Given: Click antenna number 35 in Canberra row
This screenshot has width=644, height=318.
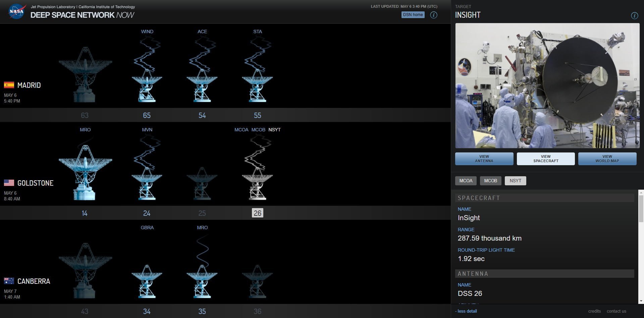Looking at the screenshot, I should point(202,311).
